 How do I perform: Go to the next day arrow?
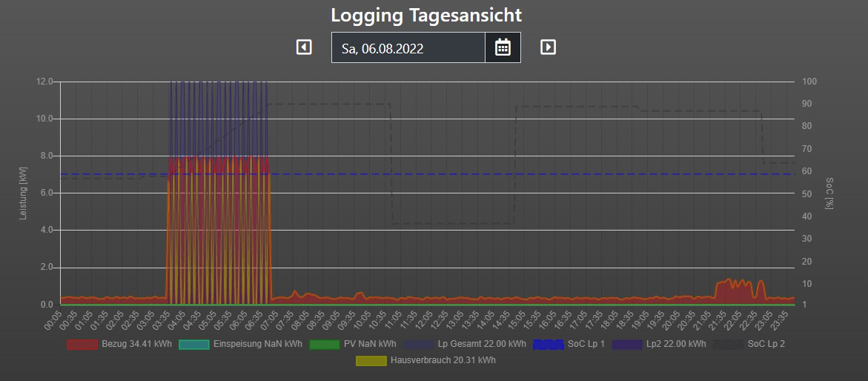click(x=548, y=47)
